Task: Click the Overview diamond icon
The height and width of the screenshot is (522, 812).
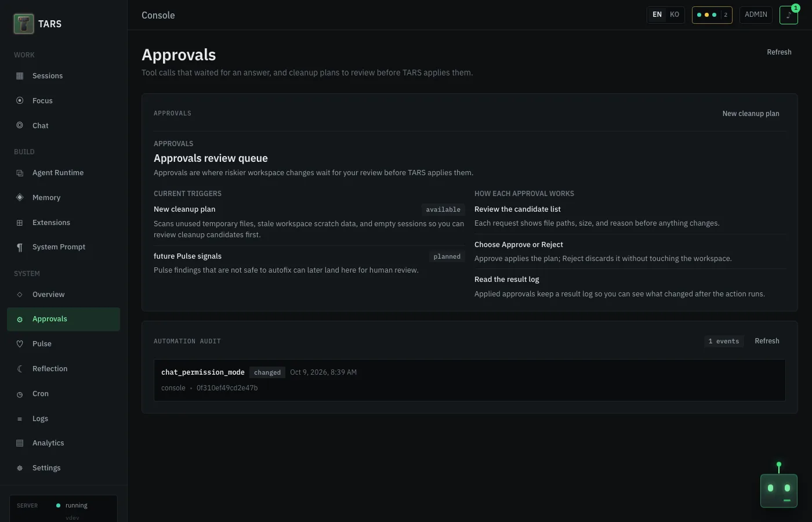Action: tap(20, 295)
